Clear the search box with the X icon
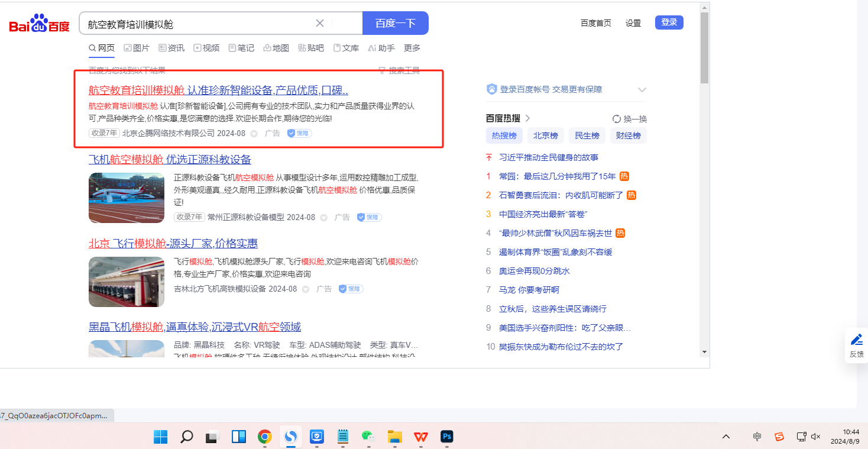The width and height of the screenshot is (868, 449). 319,23
